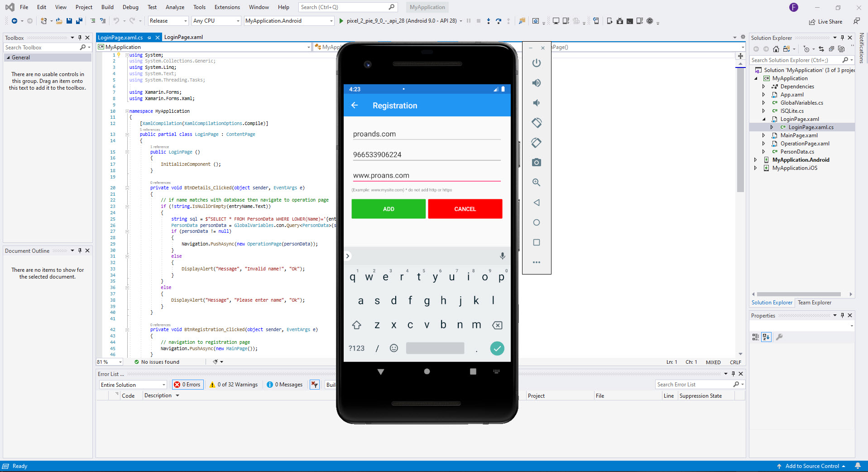Open the Analyze menu

175,7
